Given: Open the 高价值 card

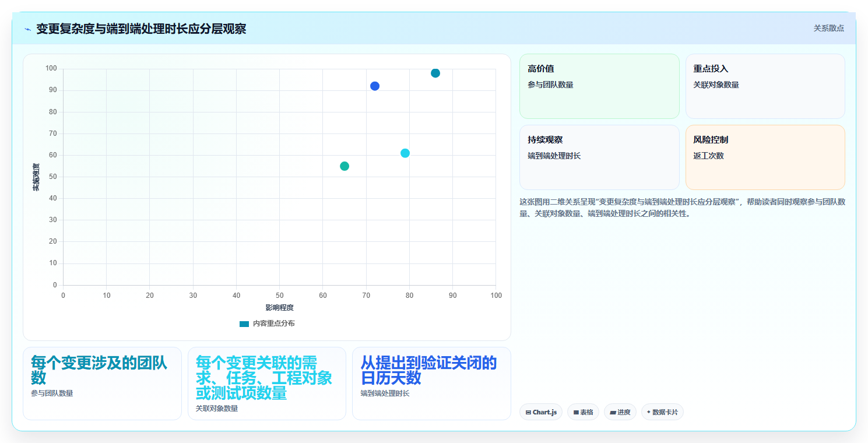Looking at the screenshot, I should (599, 86).
